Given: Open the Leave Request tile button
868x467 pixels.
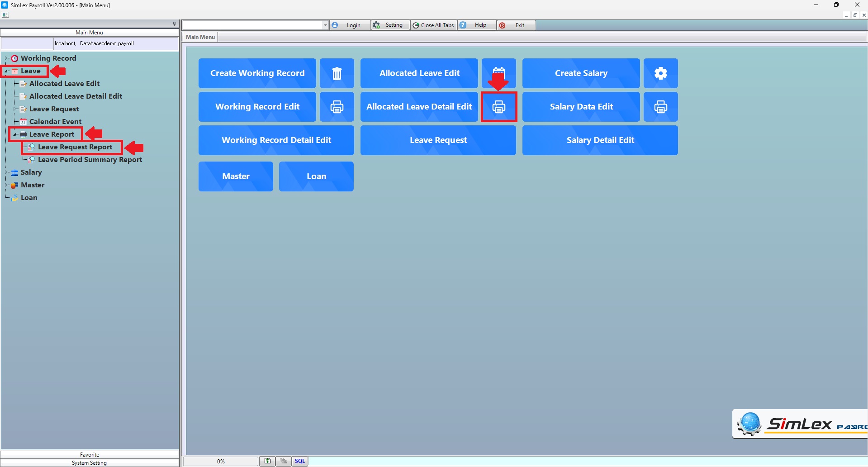Looking at the screenshot, I should point(438,140).
